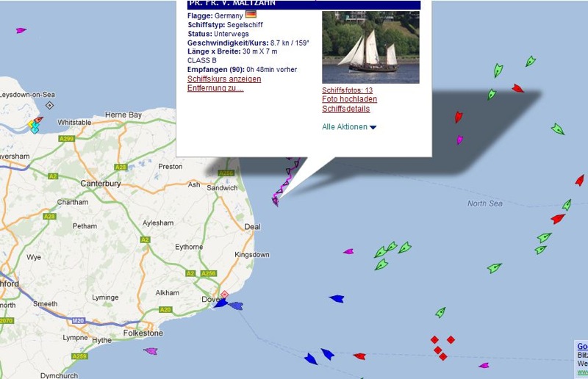
Task: Click the PR. FR. V. MALTZAHN title bar
Action: [x=304, y=4]
